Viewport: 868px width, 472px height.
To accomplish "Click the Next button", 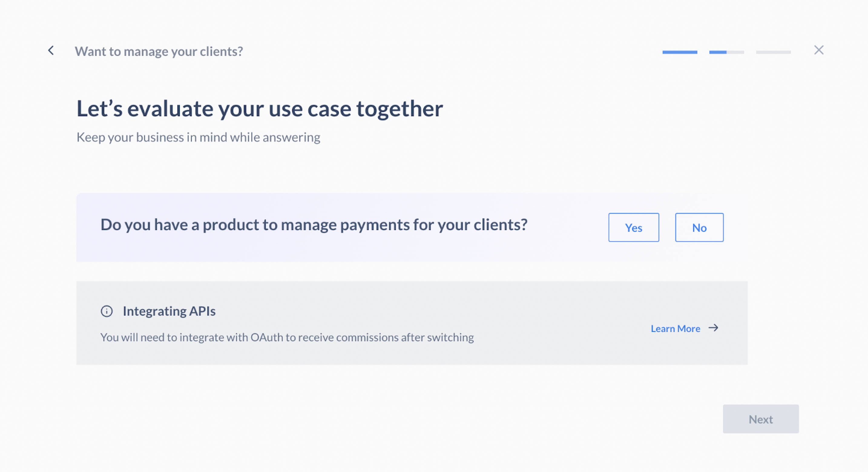I will click(761, 419).
